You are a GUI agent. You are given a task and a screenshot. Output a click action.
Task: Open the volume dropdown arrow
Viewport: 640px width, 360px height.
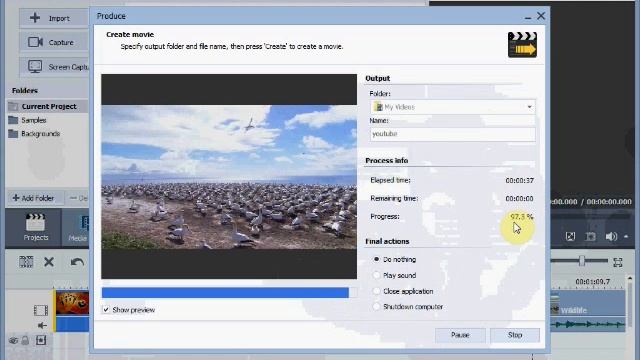coord(626,236)
